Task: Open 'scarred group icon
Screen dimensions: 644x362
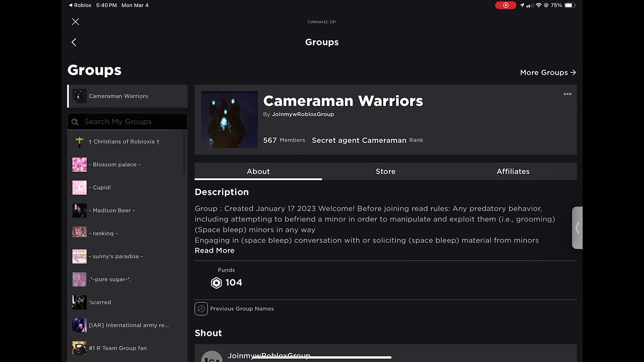Action: [79, 302]
